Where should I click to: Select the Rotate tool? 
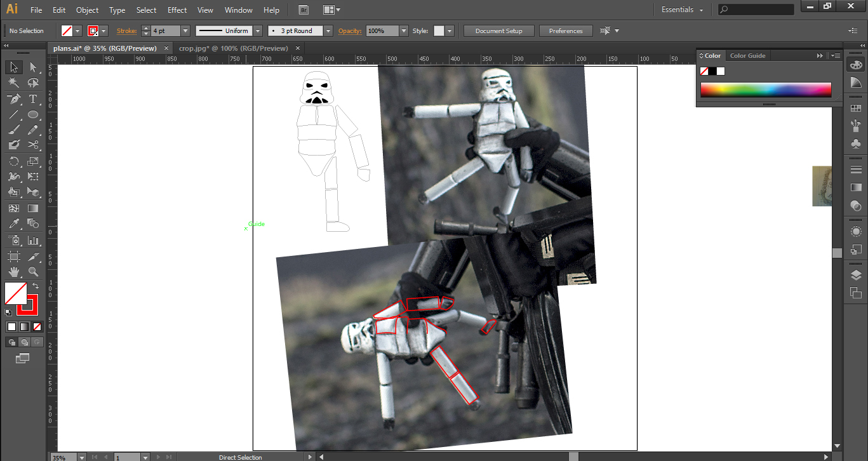[x=13, y=161]
